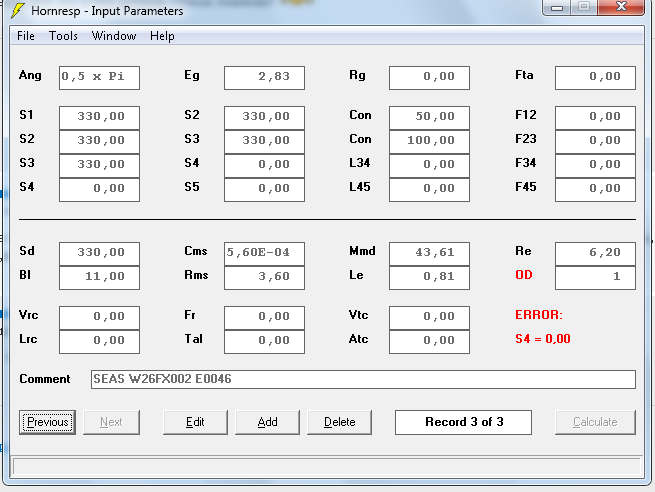Click the Mmd label
655x492 pixels.
362,251
